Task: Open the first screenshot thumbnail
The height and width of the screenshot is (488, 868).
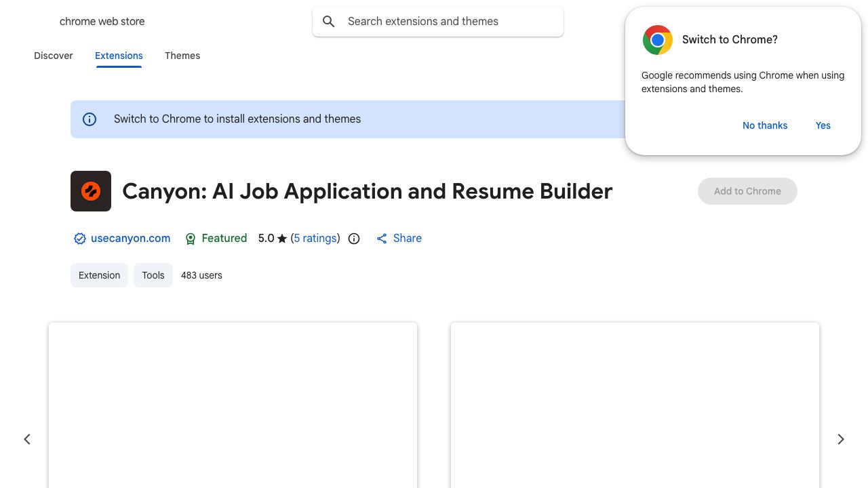Action: tap(233, 405)
